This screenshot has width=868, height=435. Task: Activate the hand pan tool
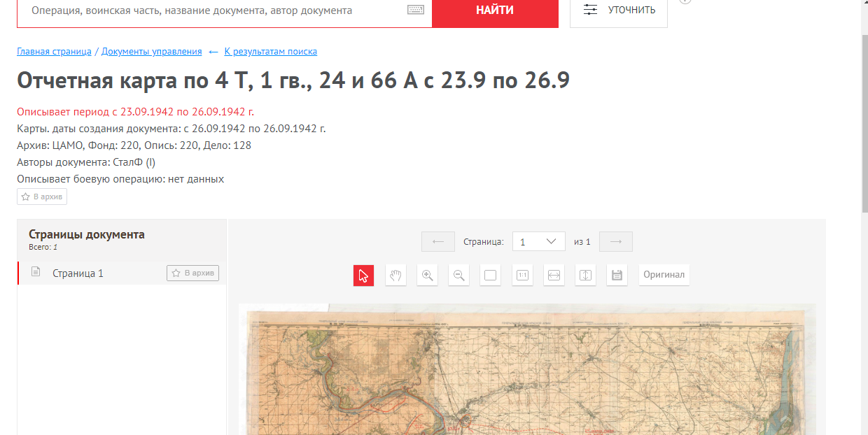point(395,276)
